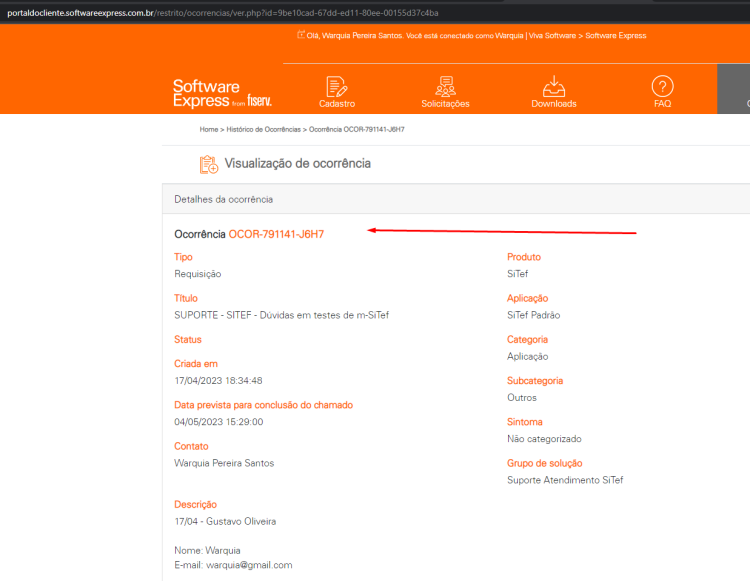Click expected date 04/05/2023 15:29:00
The height and width of the screenshot is (581, 750).
click(219, 422)
